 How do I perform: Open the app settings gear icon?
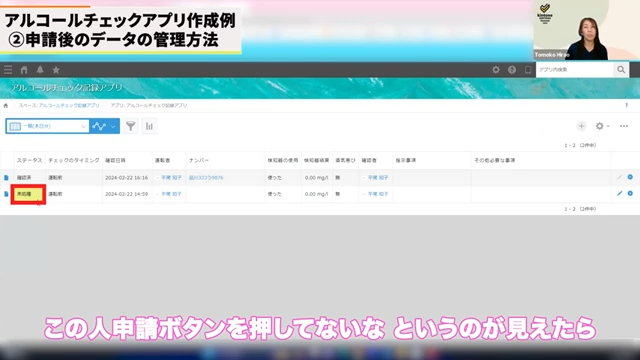tap(599, 126)
